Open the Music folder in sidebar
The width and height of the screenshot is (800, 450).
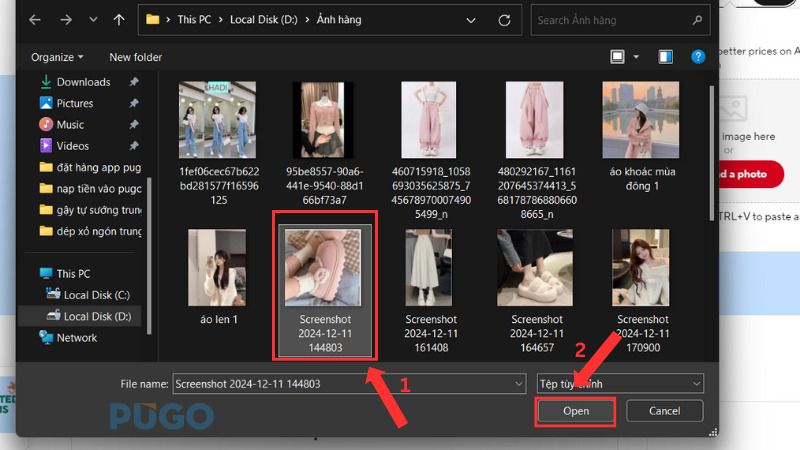[x=70, y=125]
